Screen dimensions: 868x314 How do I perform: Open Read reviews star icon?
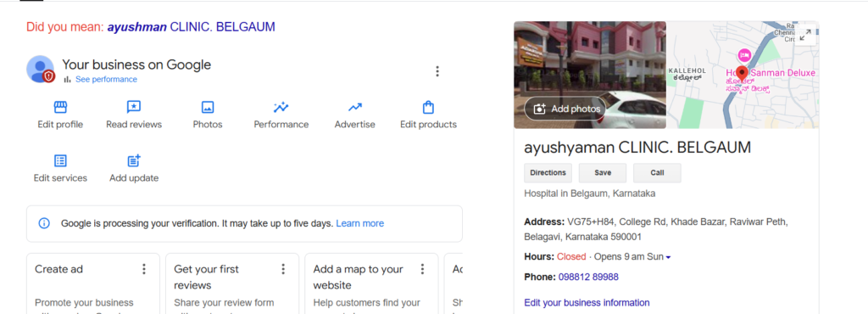click(x=133, y=107)
